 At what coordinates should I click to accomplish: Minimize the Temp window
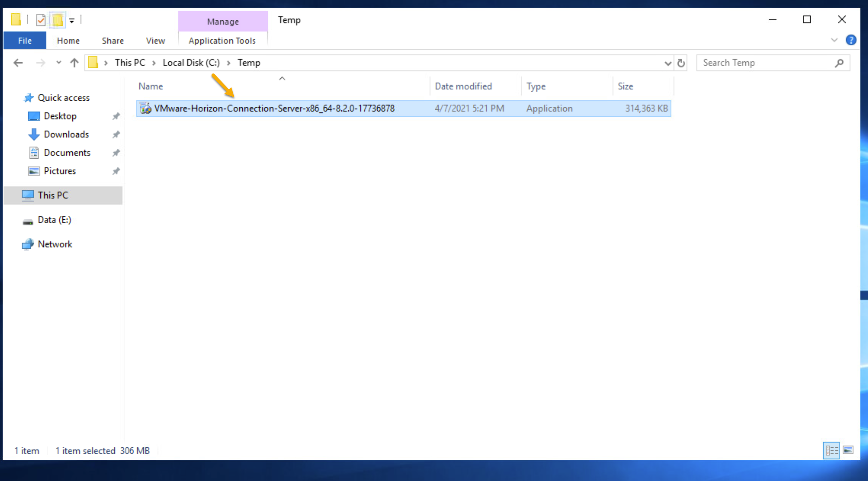(772, 20)
